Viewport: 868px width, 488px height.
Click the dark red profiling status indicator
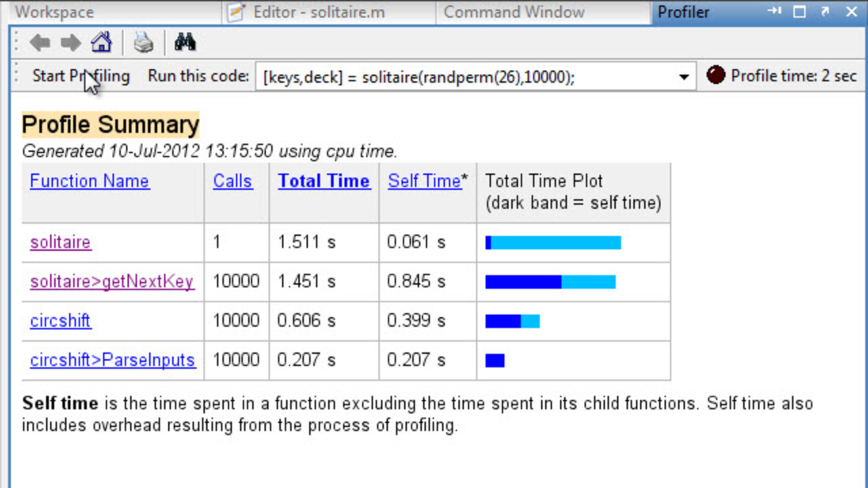coord(715,75)
